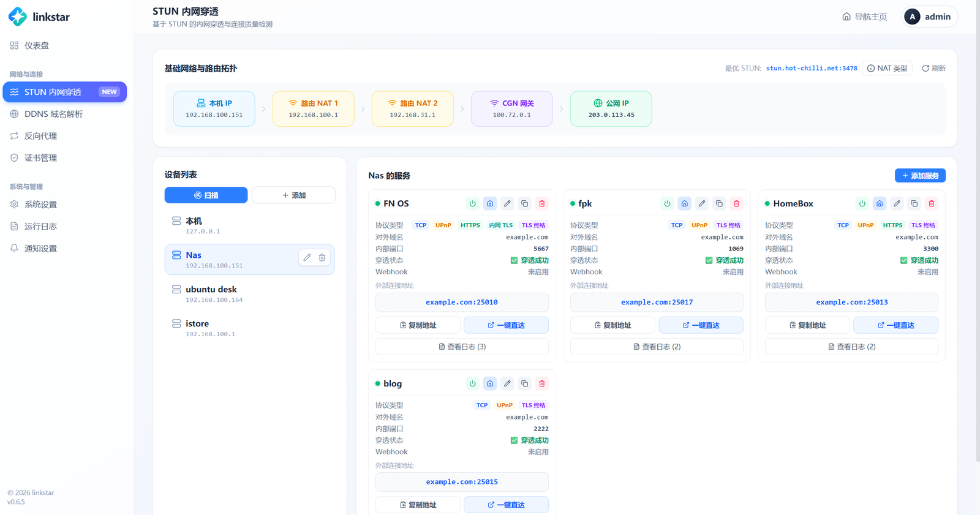
Task: Open 通知设置 in the sidebar
Action: (x=65, y=249)
